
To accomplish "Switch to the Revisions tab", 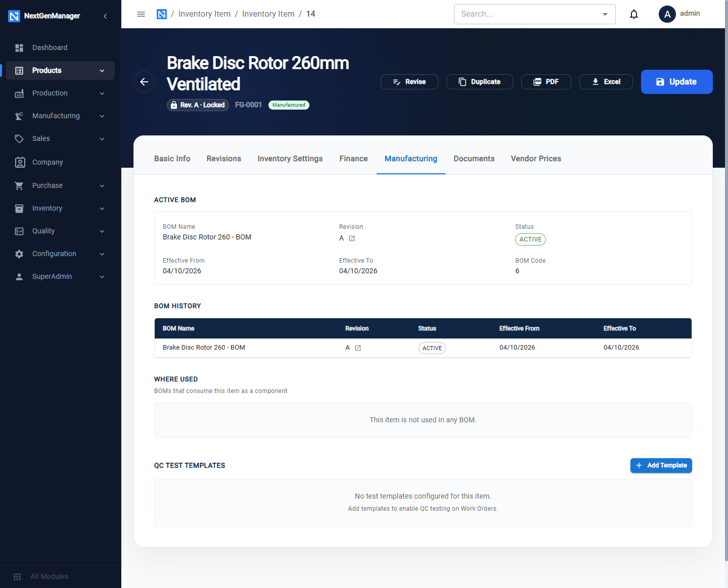I will point(224,159).
